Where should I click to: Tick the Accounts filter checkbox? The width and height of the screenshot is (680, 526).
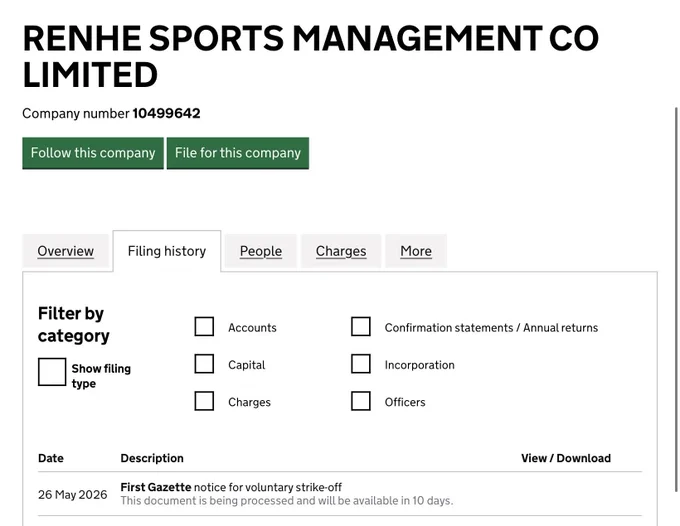204,327
